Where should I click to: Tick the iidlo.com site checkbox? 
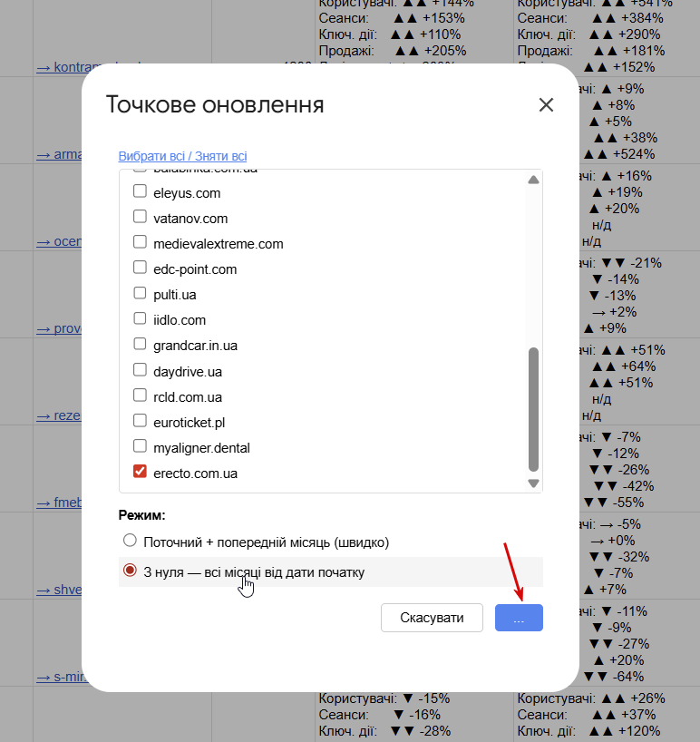[140, 318]
